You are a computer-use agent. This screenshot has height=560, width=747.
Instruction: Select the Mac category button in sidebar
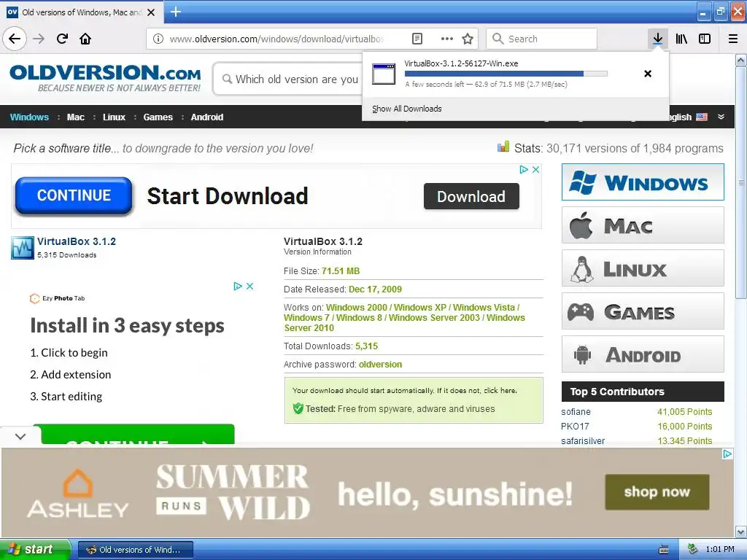pos(643,225)
